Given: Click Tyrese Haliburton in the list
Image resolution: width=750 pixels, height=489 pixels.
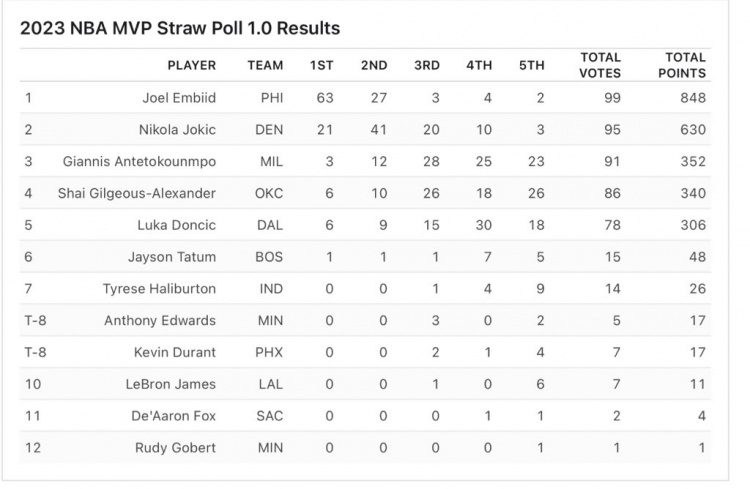Looking at the screenshot, I should point(159,289).
